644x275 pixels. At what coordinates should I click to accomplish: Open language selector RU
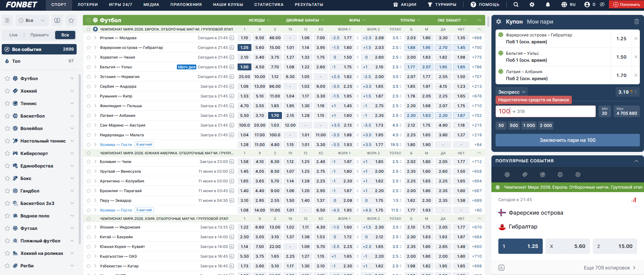[568, 5]
